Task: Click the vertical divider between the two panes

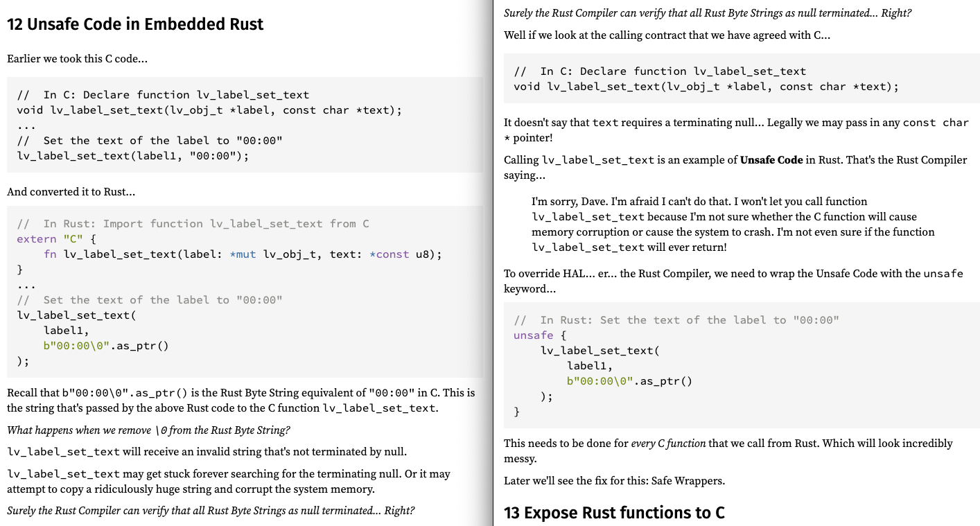Action: pyautogui.click(x=493, y=263)
